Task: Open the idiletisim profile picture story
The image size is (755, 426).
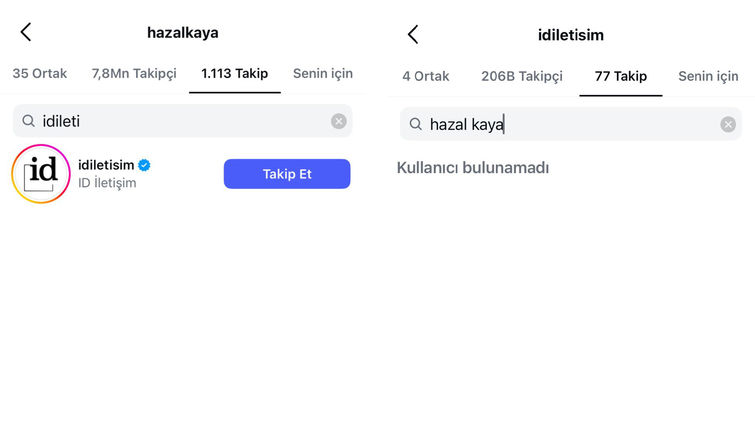Action: (x=41, y=174)
